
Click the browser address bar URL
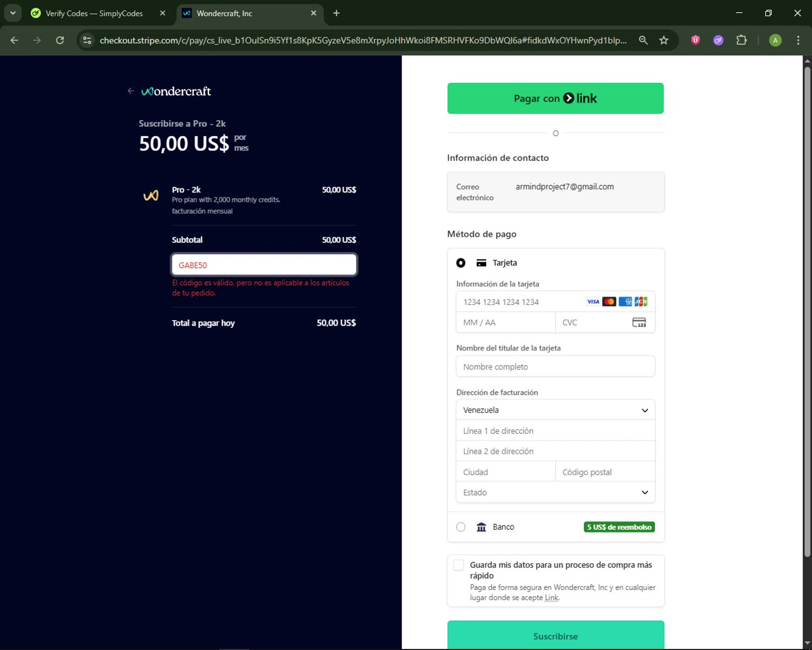coord(363,40)
